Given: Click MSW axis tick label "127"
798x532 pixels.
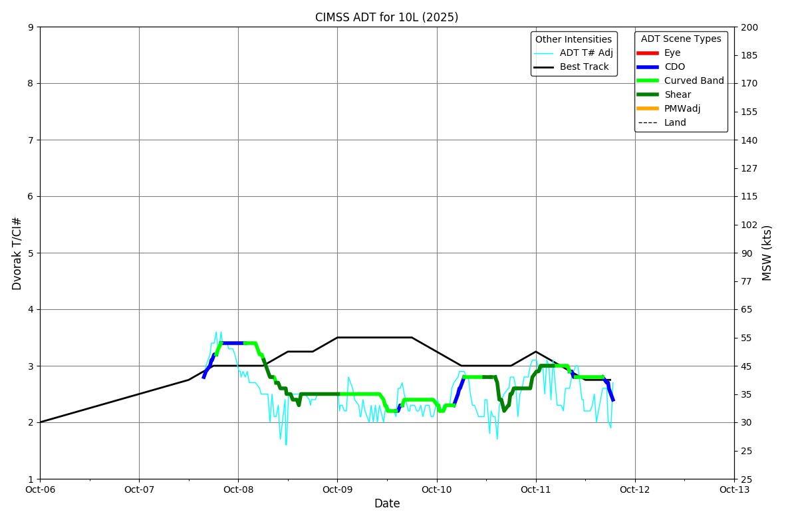Looking at the screenshot, I should 749,168.
